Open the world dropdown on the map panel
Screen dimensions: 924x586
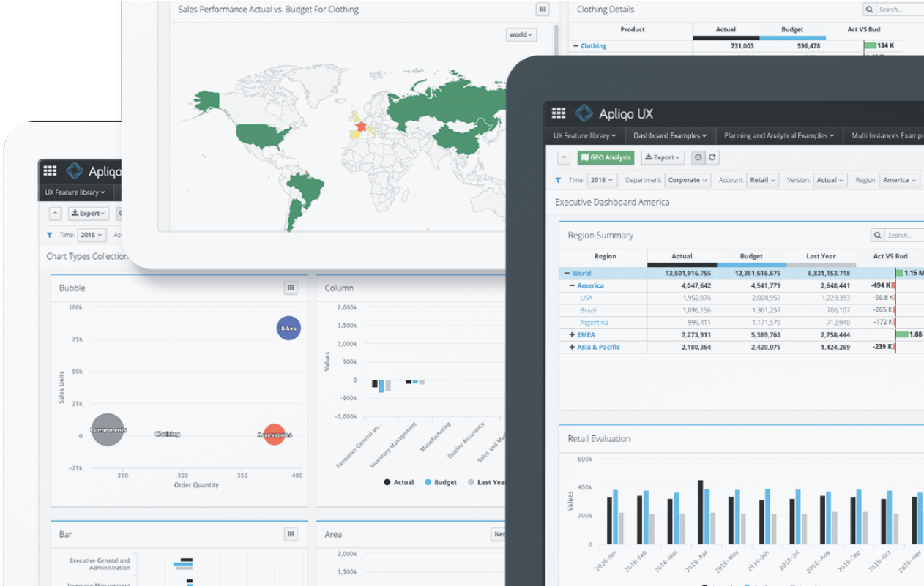pyautogui.click(x=521, y=34)
